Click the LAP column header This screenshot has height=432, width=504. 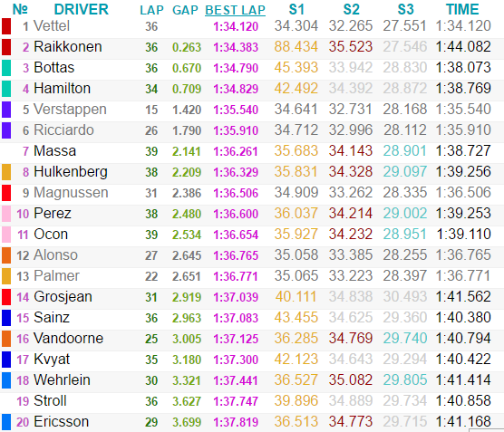[x=151, y=10]
